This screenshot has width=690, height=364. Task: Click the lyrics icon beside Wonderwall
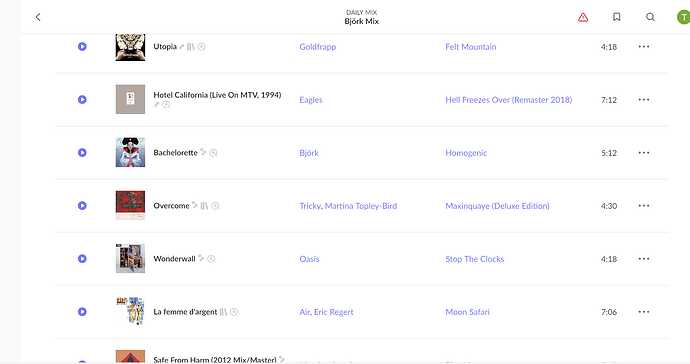click(201, 258)
